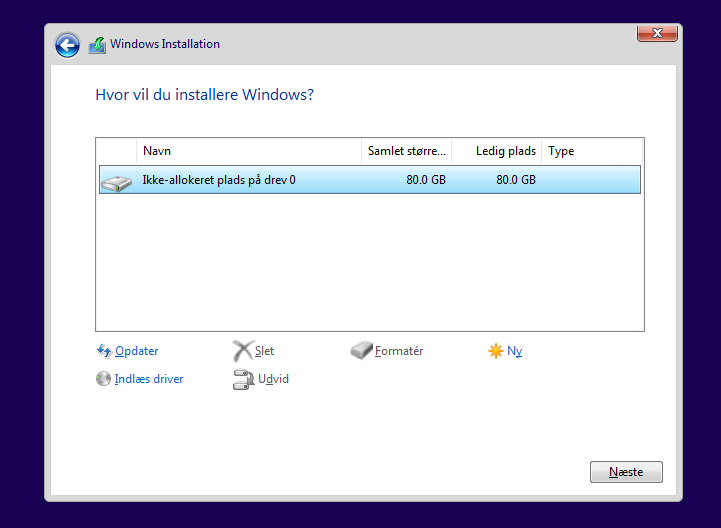This screenshot has height=528, width=721.
Task: Click the Windows Installation setup icon
Action: tap(97, 45)
